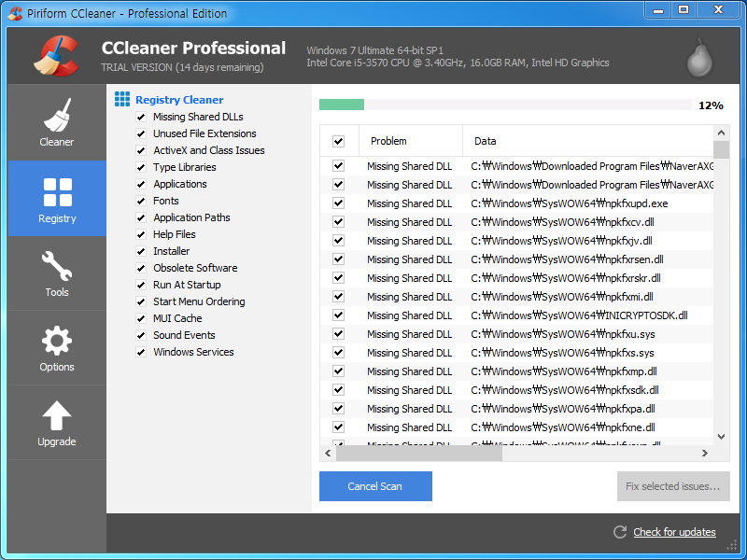Click the 12% progress percentage text
747x560 pixels.
[711, 105]
